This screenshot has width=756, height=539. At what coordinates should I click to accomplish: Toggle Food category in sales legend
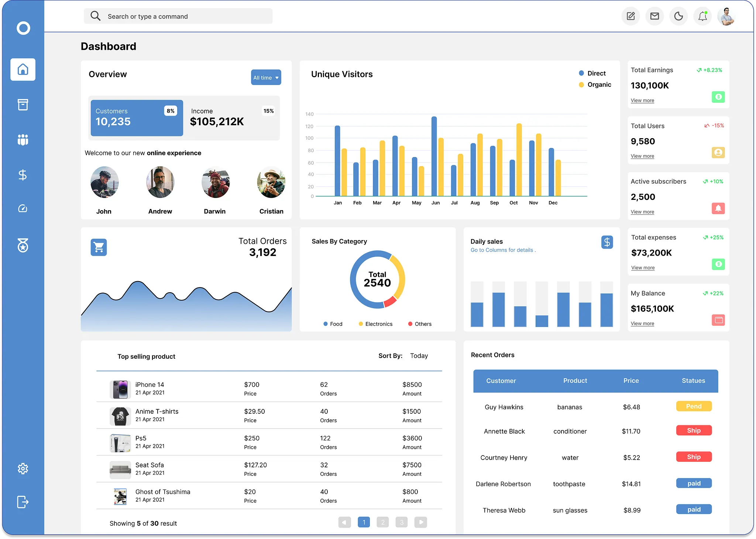(333, 324)
